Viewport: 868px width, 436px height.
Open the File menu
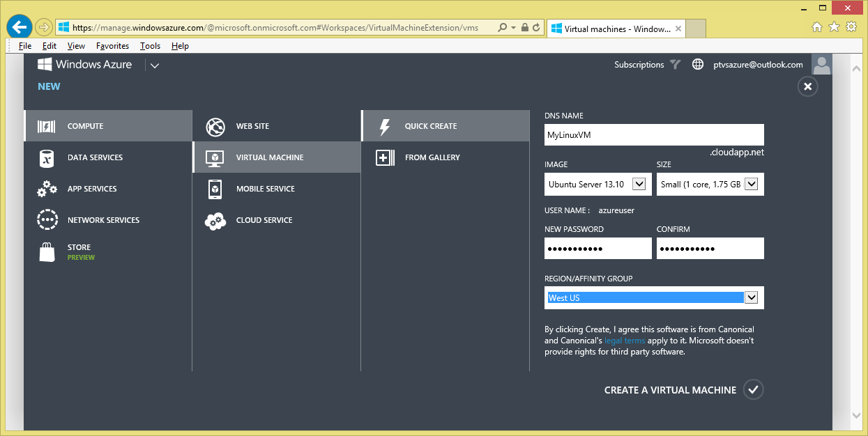24,45
